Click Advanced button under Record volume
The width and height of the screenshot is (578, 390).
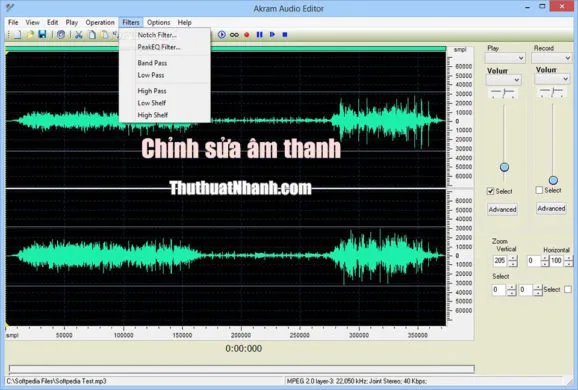(551, 208)
